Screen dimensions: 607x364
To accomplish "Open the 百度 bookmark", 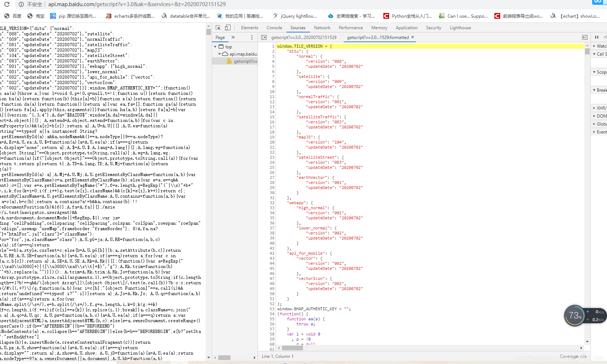I will (13, 16).
